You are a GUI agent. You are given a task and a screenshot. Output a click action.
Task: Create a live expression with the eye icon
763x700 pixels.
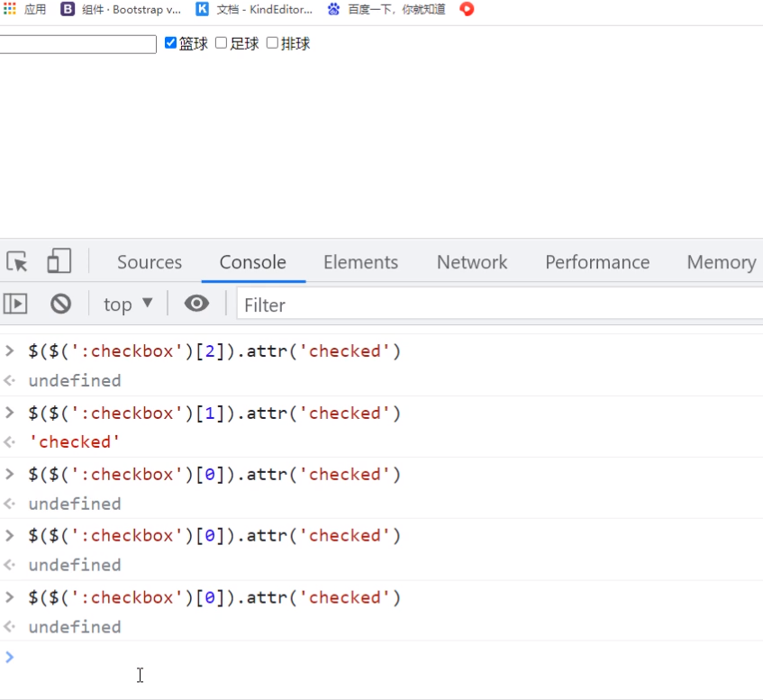pos(196,304)
